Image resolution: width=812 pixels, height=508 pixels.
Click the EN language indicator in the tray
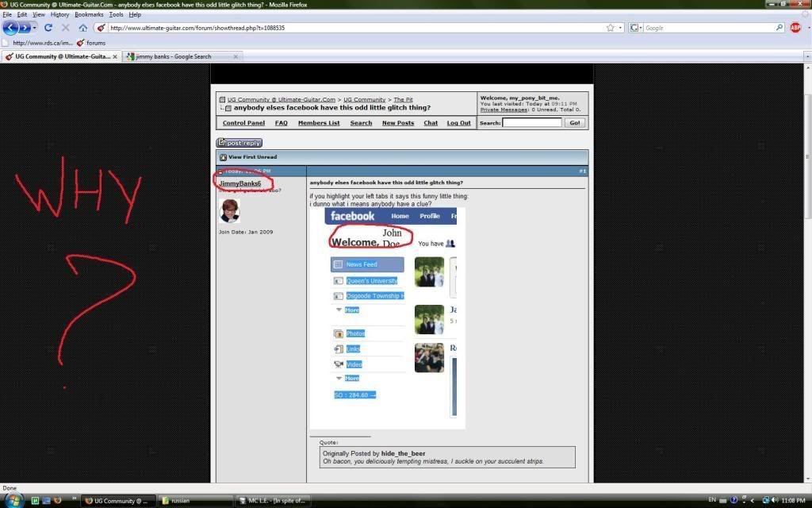pyautogui.click(x=712, y=500)
